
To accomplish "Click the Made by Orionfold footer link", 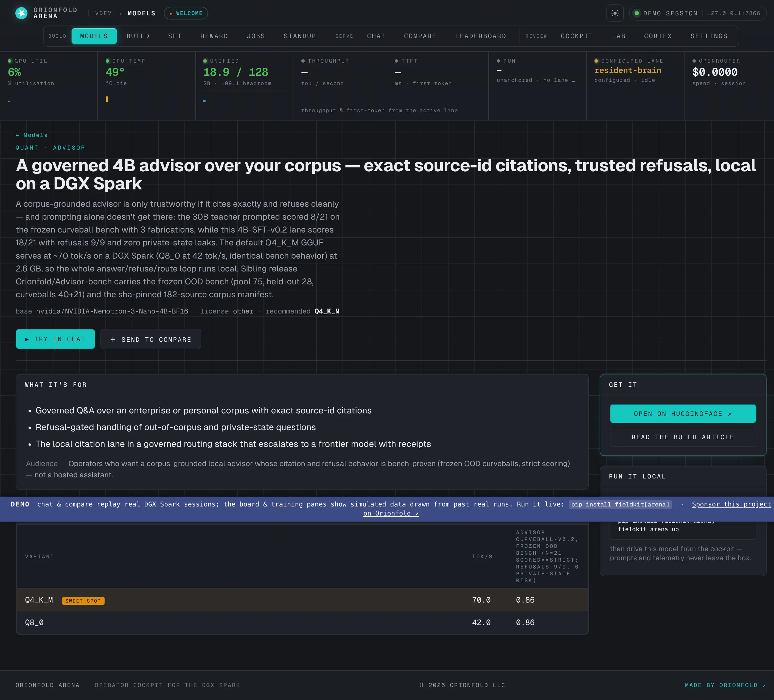I will 725,685.
